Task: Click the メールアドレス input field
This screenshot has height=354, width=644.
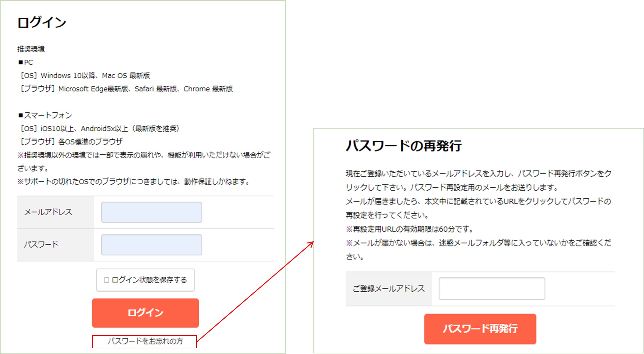Action: pos(151,212)
